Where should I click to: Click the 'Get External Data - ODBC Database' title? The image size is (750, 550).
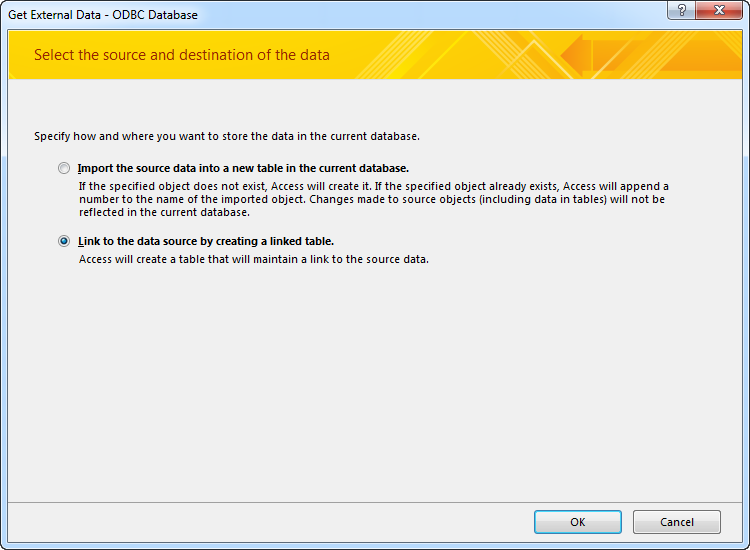103,15
